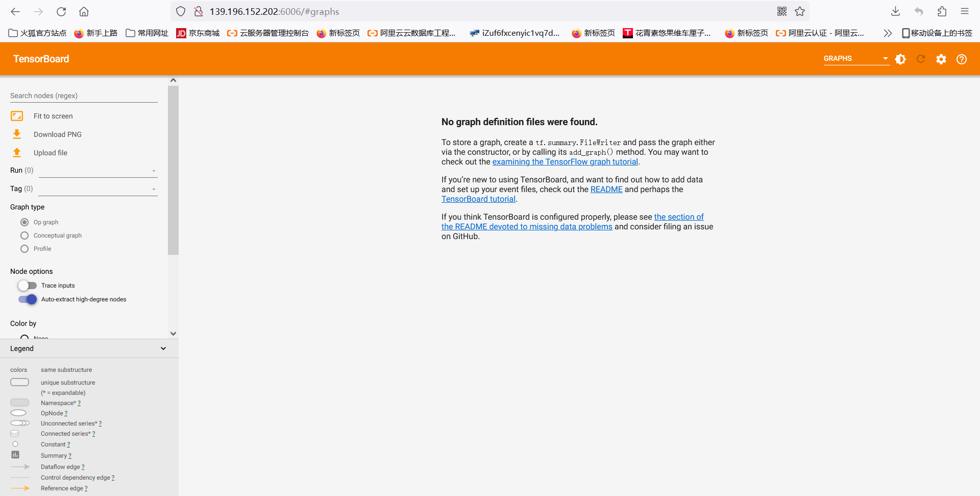Click the TensorBoard reload data icon
This screenshot has height=496, width=980.
coord(921,59)
